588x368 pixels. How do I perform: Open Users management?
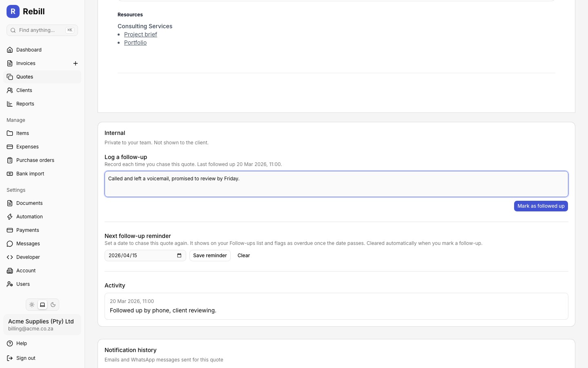pos(42,284)
